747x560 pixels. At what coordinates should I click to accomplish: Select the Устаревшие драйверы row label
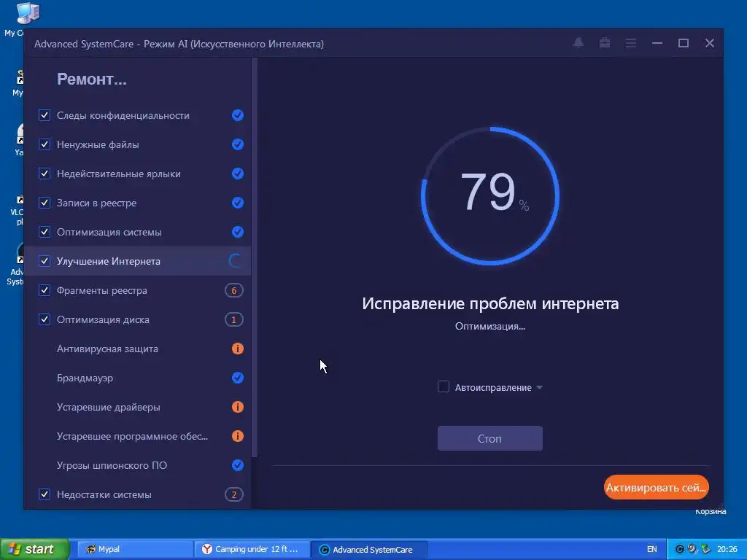(108, 407)
